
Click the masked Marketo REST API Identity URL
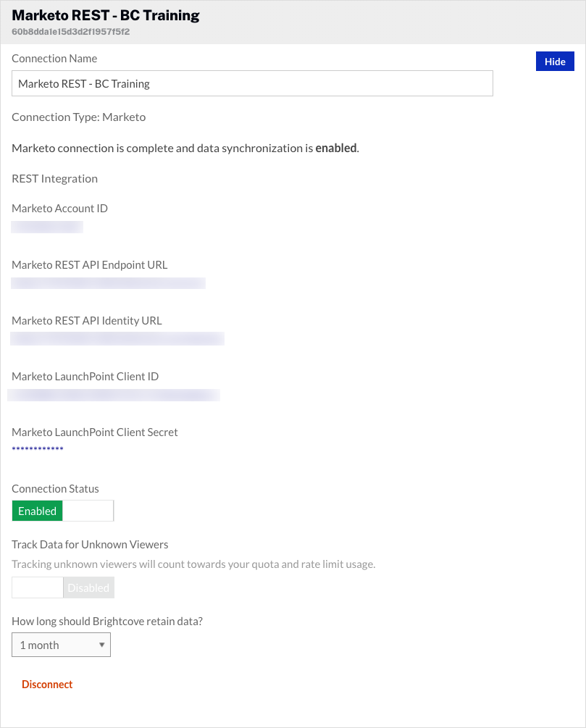click(117, 338)
